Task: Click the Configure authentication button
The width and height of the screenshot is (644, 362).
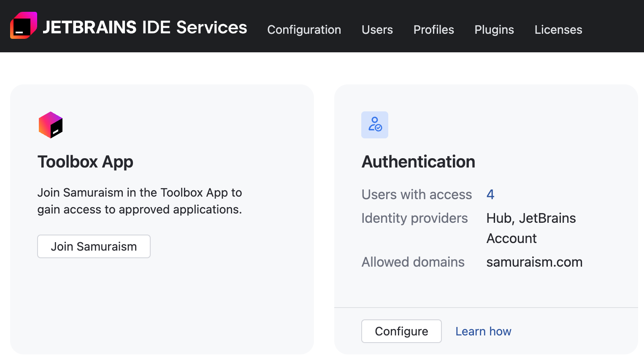Action: [401, 331]
